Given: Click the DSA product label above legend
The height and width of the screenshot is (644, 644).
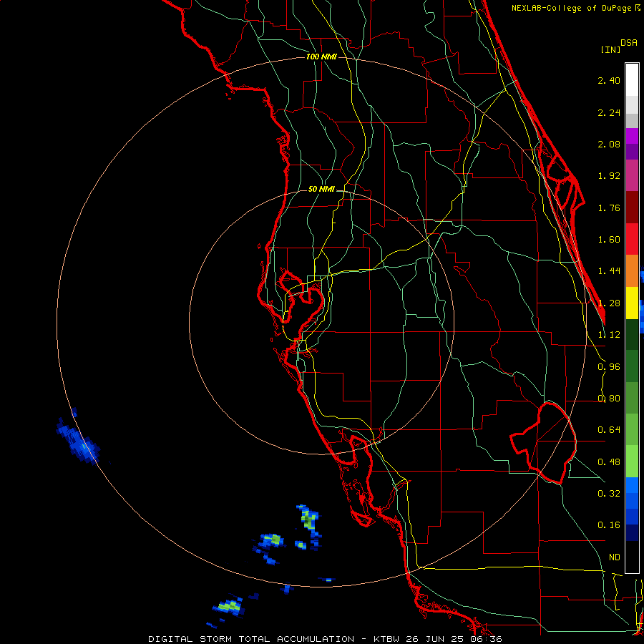Looking at the screenshot, I should pyautogui.click(x=629, y=43).
